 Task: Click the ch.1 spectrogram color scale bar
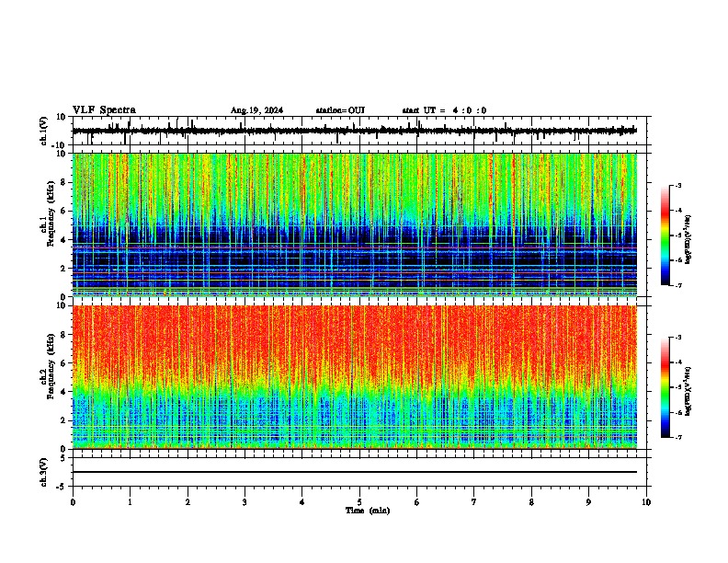[665, 236]
